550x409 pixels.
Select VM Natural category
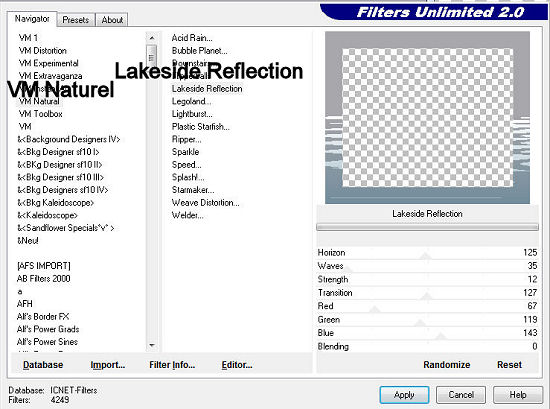(x=39, y=101)
